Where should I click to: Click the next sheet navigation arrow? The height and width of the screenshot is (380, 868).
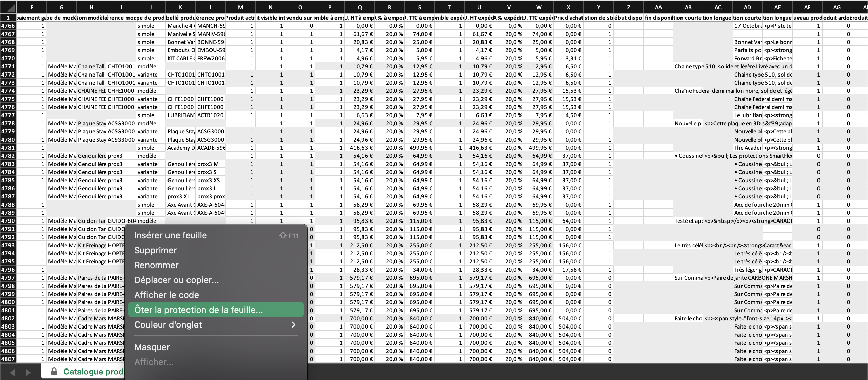28,372
